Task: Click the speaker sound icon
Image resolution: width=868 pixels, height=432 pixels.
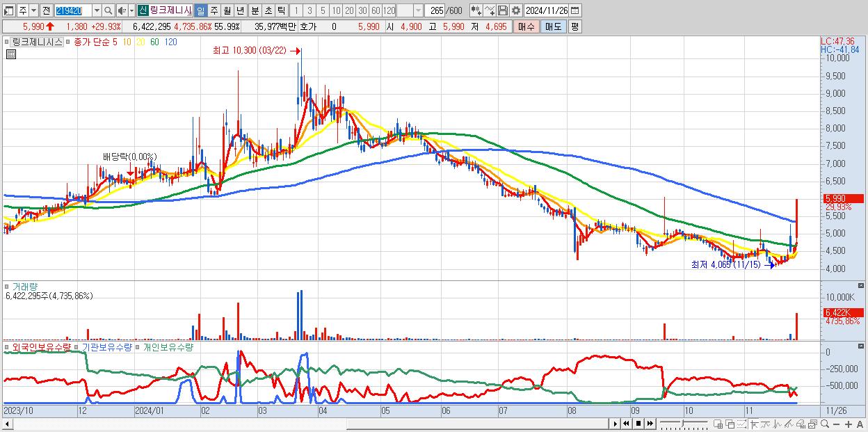Action: tap(122, 10)
